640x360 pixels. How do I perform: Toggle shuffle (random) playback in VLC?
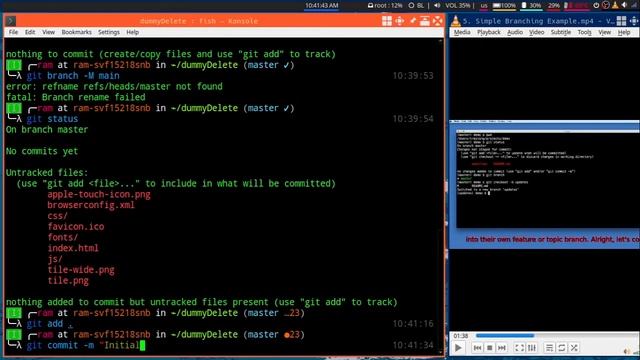click(x=574, y=348)
